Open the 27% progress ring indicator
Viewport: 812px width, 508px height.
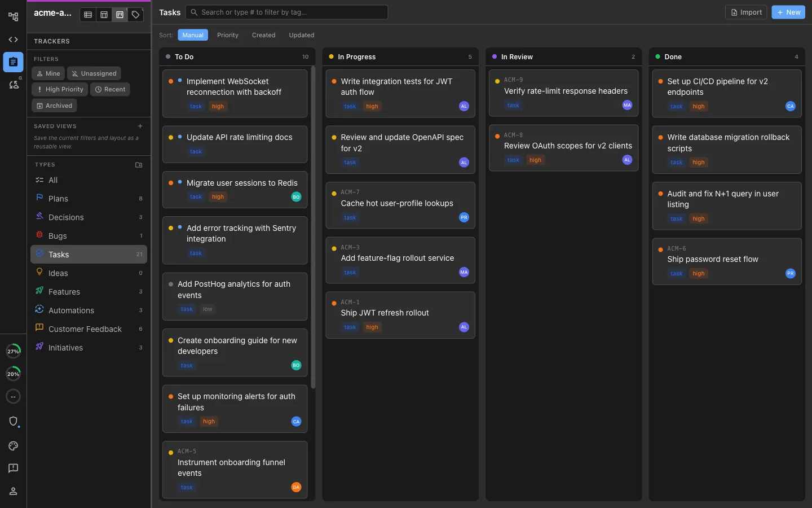click(x=13, y=351)
